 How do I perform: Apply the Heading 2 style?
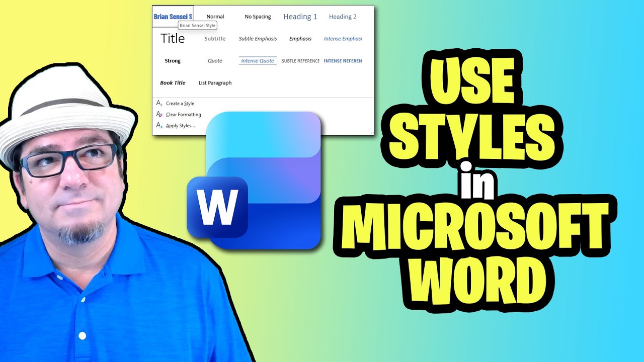[x=343, y=17]
